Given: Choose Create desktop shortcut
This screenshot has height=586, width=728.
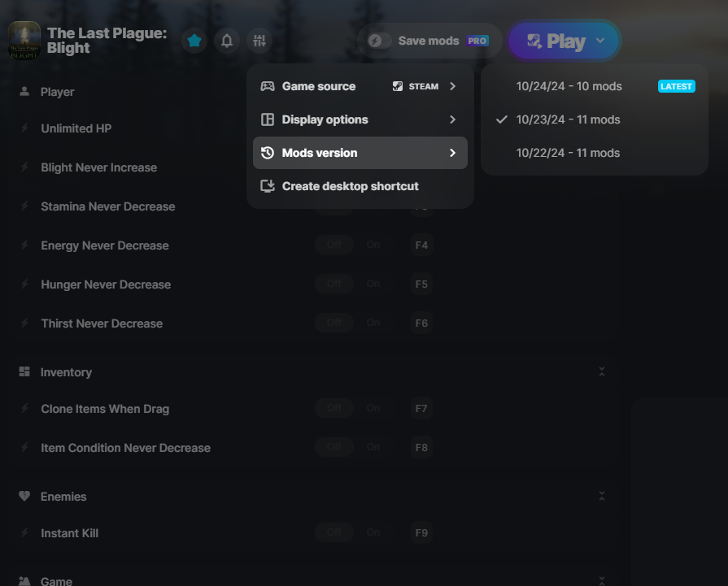Looking at the screenshot, I should click(360, 186).
